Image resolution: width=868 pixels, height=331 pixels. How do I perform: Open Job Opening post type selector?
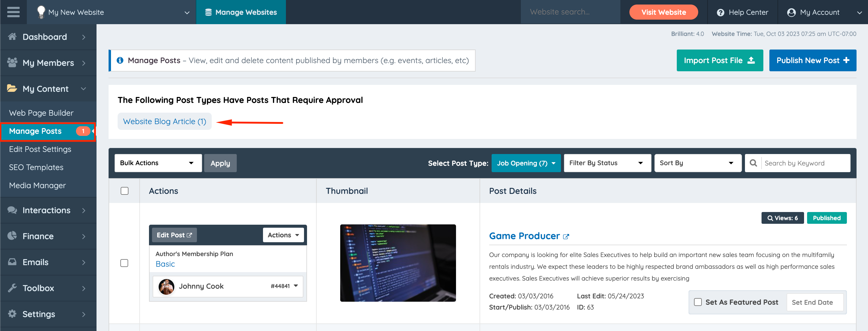pyautogui.click(x=526, y=163)
